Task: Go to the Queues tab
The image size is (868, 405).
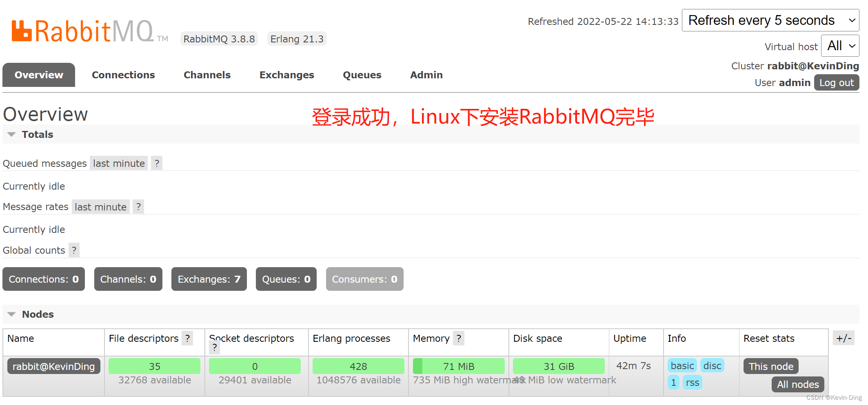Action: 362,75
